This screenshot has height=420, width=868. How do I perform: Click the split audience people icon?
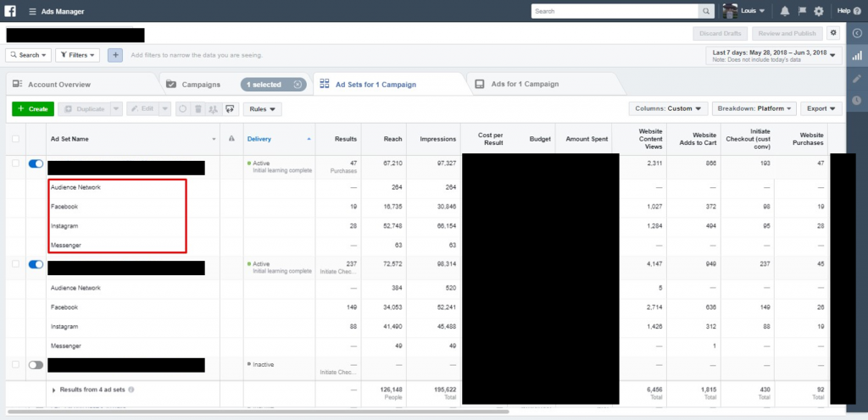click(x=213, y=109)
